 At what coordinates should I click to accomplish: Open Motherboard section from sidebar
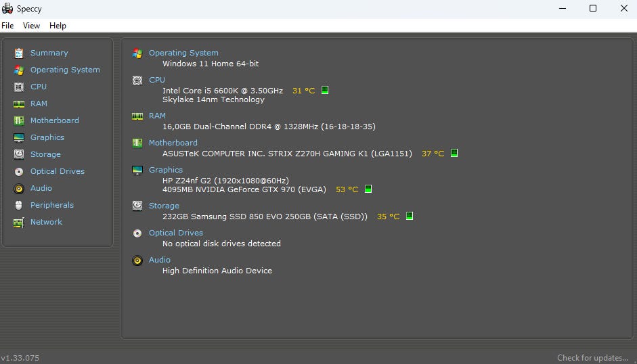(x=55, y=120)
